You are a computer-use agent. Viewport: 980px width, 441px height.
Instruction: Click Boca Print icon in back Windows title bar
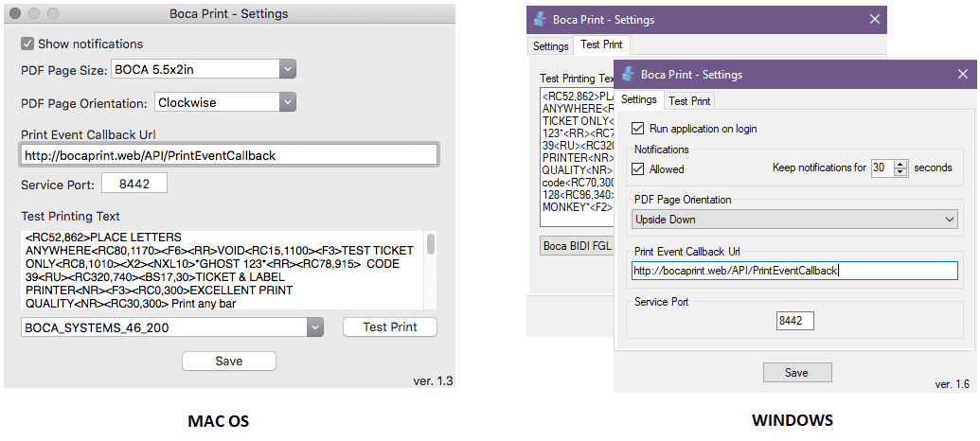538,19
